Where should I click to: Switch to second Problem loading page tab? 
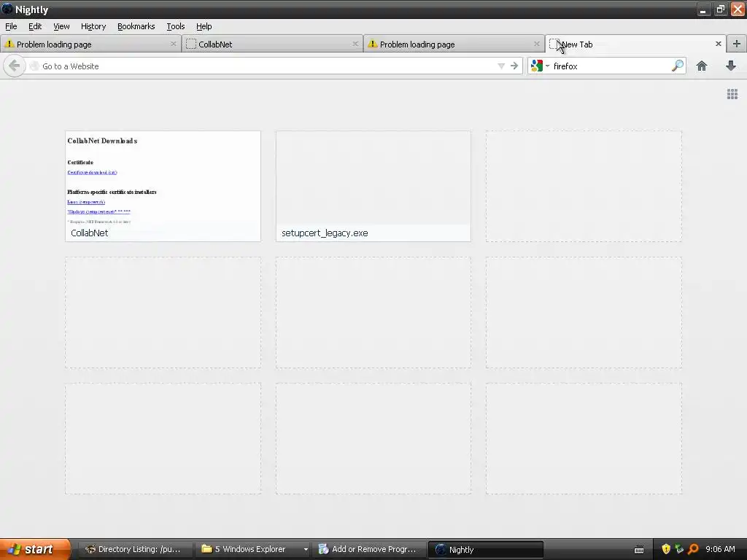(x=454, y=44)
